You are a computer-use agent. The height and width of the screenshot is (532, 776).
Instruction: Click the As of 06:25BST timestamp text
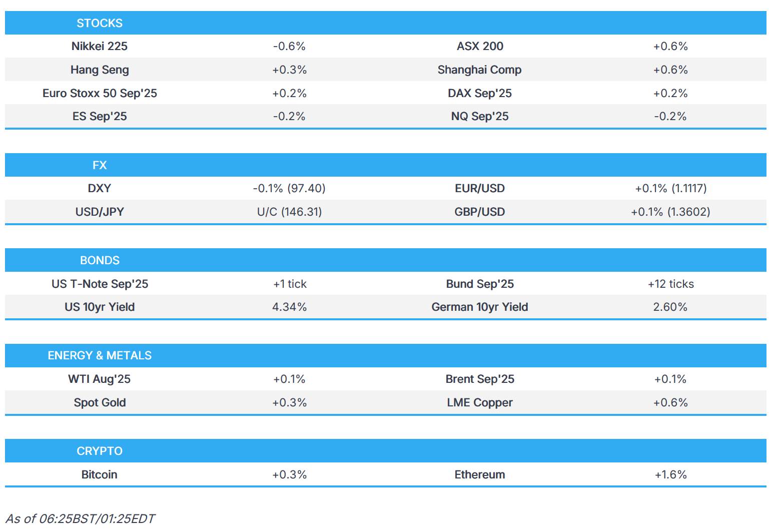coord(81,518)
